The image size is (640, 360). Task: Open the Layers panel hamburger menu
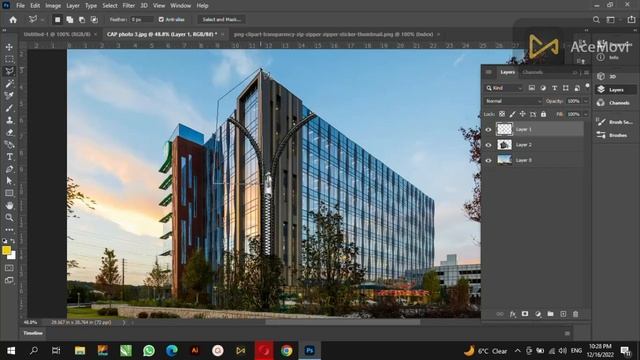(587, 72)
